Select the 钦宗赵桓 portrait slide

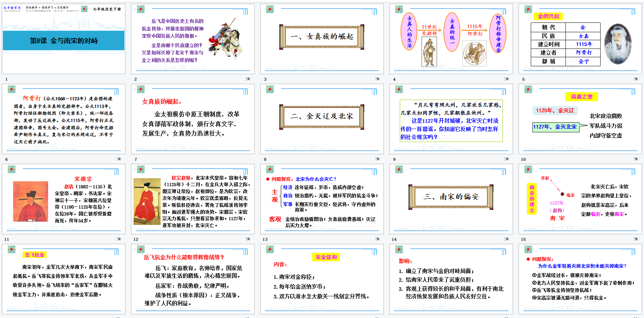pyautogui.click(x=193, y=199)
